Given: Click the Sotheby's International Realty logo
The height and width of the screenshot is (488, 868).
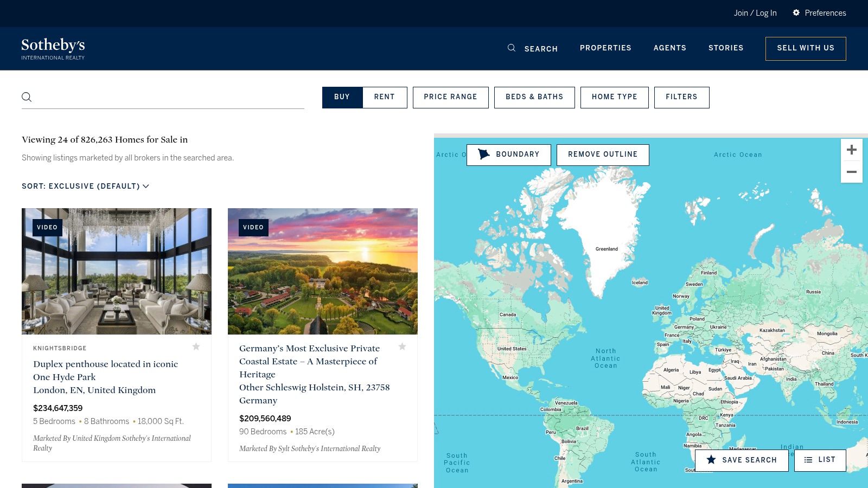Looking at the screenshot, I should click(x=53, y=49).
